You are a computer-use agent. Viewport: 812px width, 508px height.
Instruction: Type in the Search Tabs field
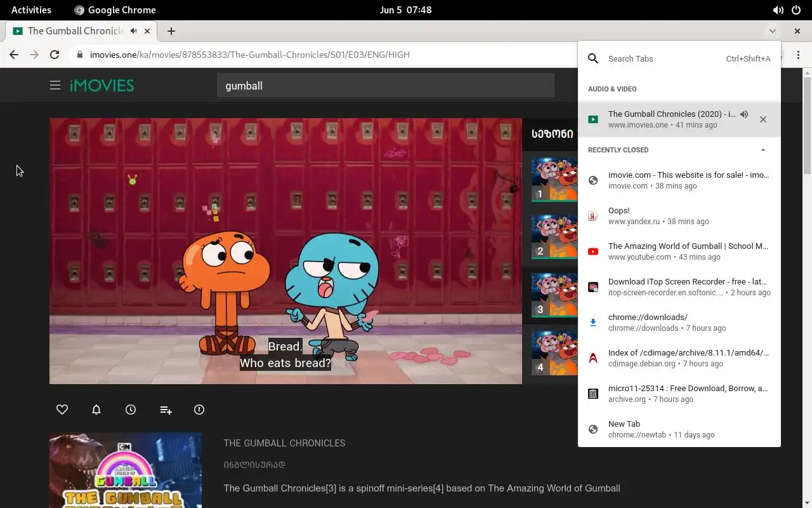(666, 58)
